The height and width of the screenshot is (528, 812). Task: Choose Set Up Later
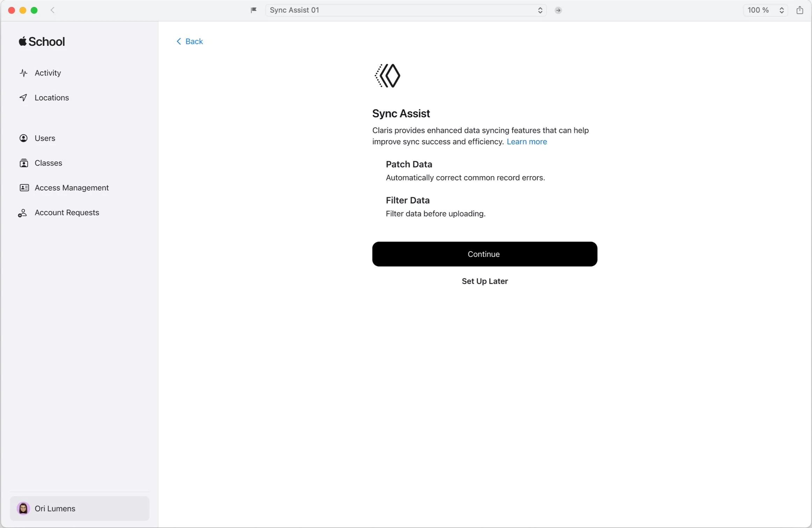coord(484,281)
